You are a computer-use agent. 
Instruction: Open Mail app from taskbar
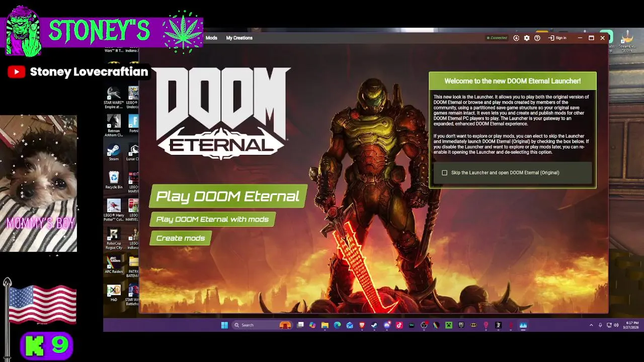350,325
